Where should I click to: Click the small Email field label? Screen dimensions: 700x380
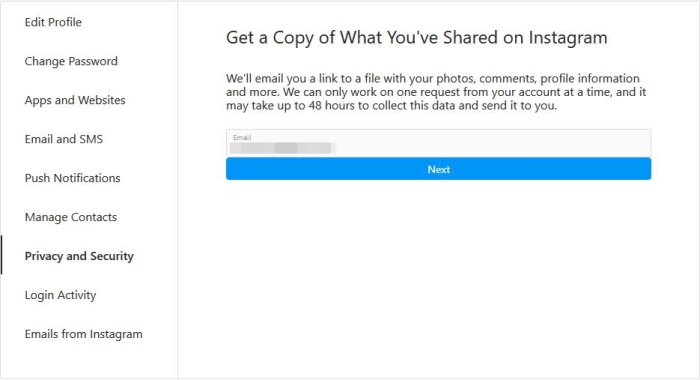(242, 138)
